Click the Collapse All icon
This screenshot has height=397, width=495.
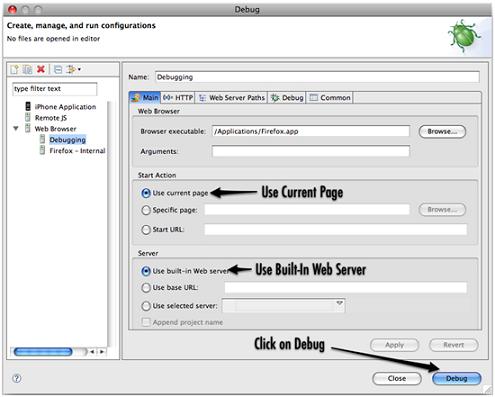coord(58,69)
